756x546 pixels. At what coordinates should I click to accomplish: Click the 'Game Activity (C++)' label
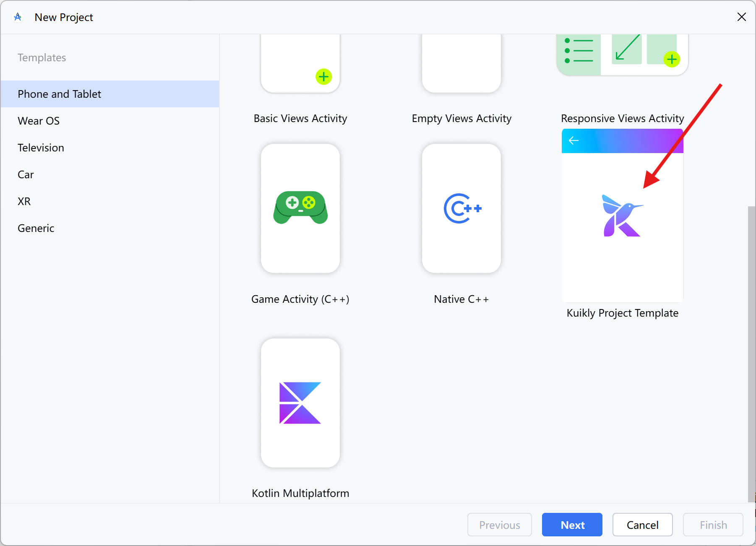click(x=300, y=299)
